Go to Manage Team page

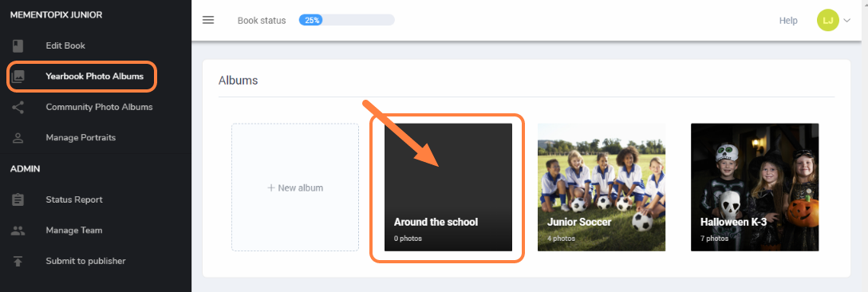pyautogui.click(x=74, y=231)
